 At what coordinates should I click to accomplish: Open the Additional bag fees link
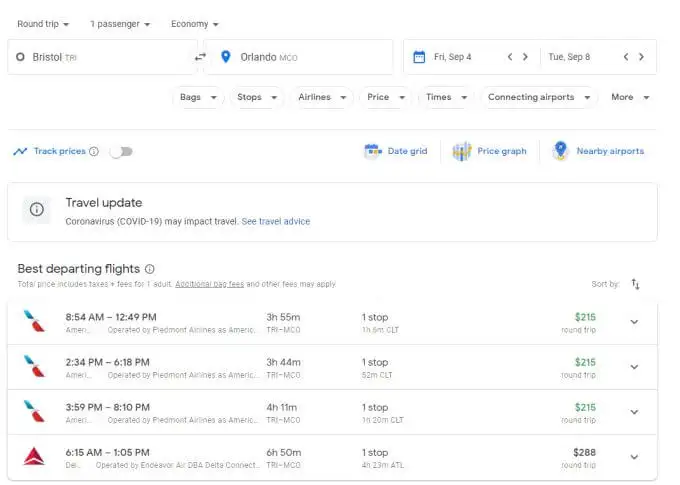pos(209,284)
